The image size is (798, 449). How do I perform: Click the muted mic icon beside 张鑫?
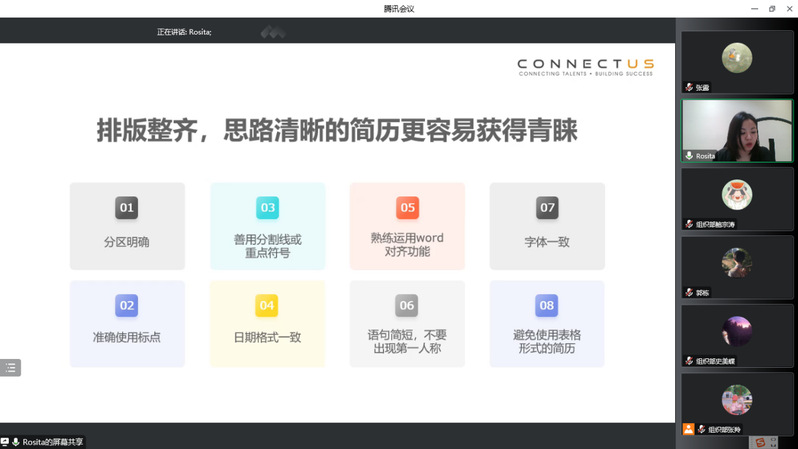pyautogui.click(x=689, y=88)
